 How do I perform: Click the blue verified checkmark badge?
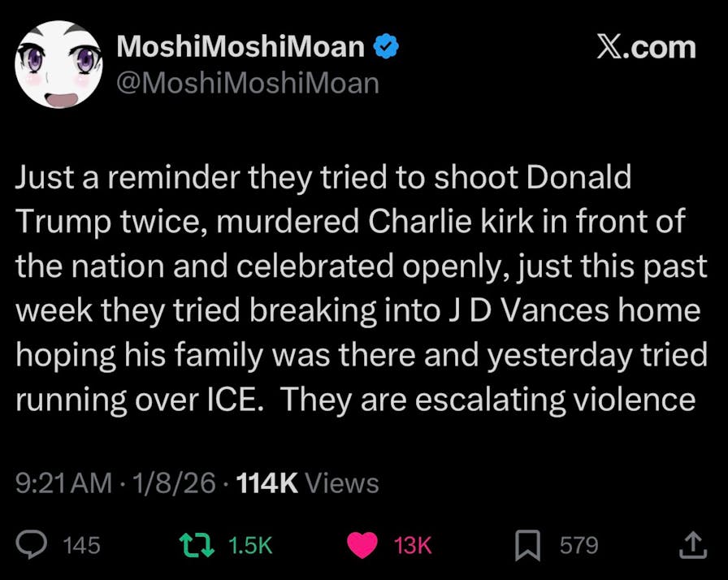[x=384, y=47]
